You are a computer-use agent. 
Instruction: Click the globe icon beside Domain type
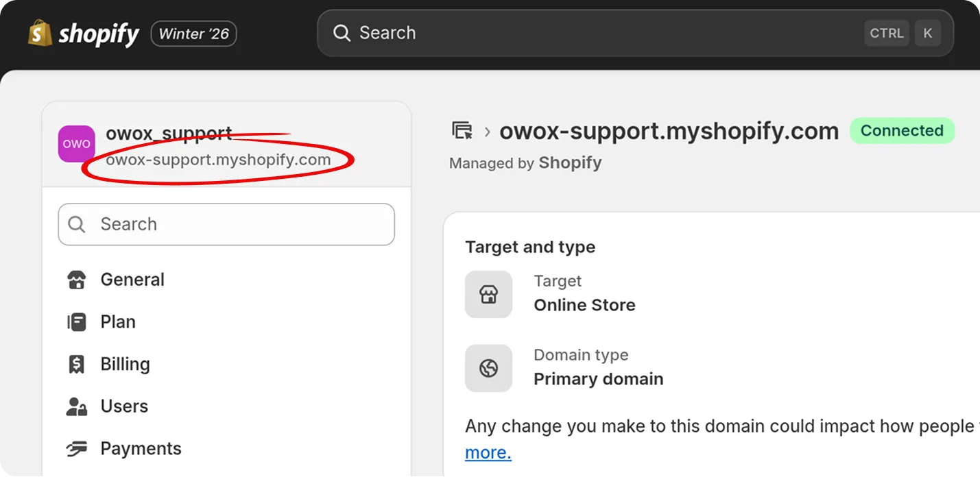488,368
